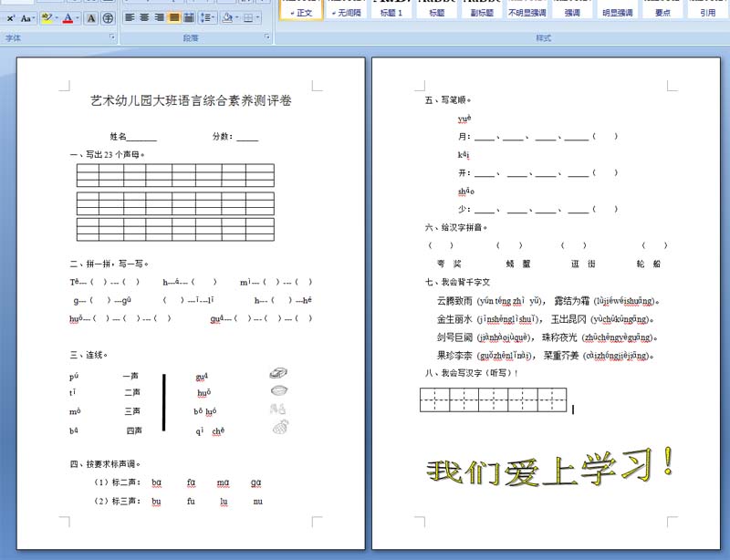Viewport: 730px width, 560px height.
Task: Click the 四声 label in section three
Action: [134, 430]
